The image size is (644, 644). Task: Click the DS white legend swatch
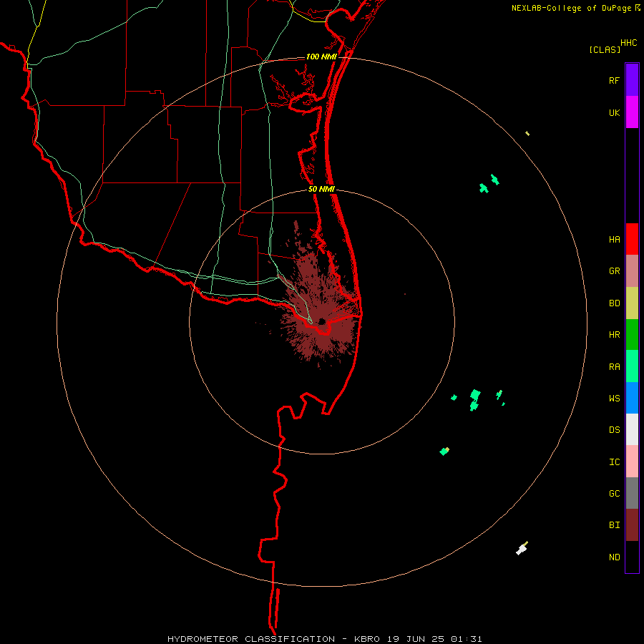632,429
